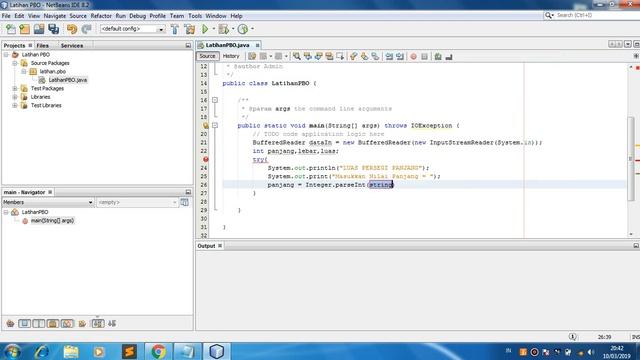The image size is (640, 360).
Task: Switch to the Services tab
Action: [x=72, y=45]
